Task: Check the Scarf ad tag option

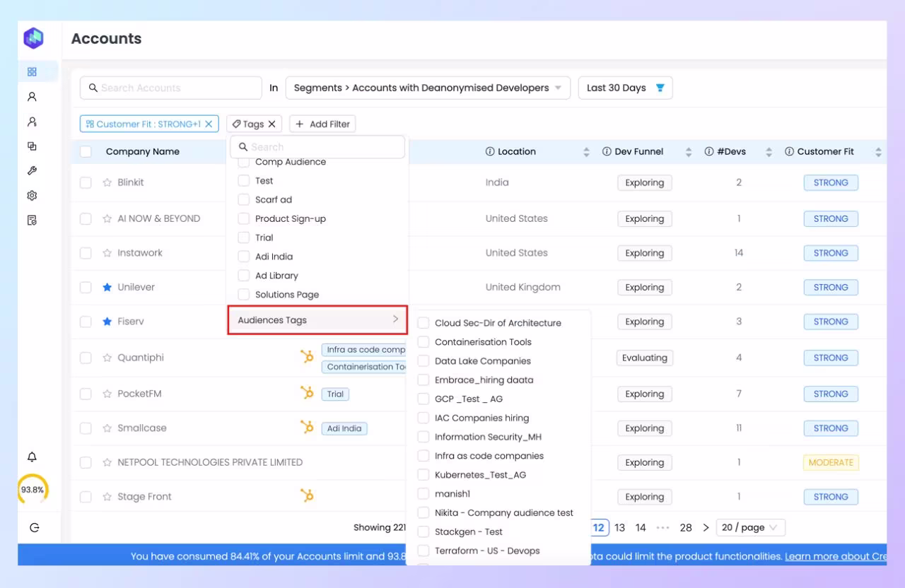Action: point(243,200)
